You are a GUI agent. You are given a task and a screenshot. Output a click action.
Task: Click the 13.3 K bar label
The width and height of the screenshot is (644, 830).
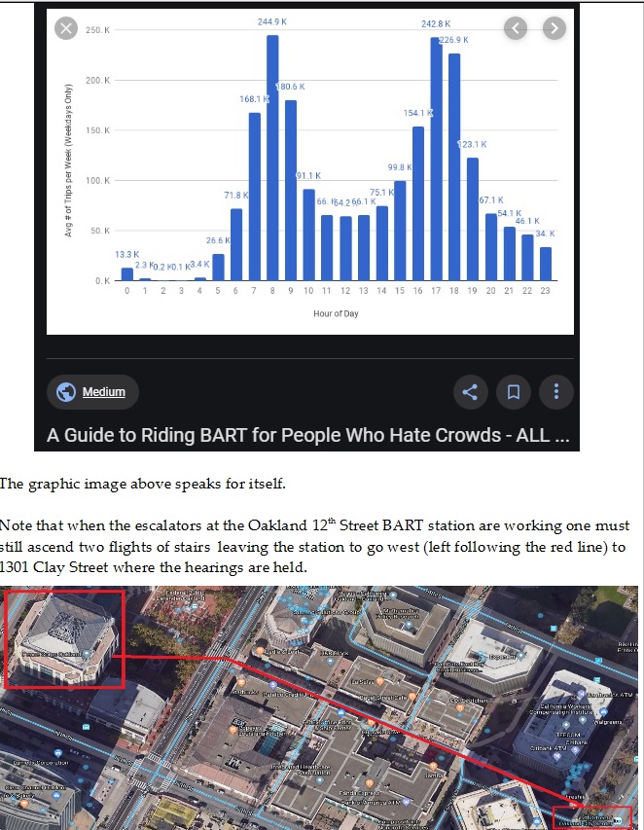point(127,255)
